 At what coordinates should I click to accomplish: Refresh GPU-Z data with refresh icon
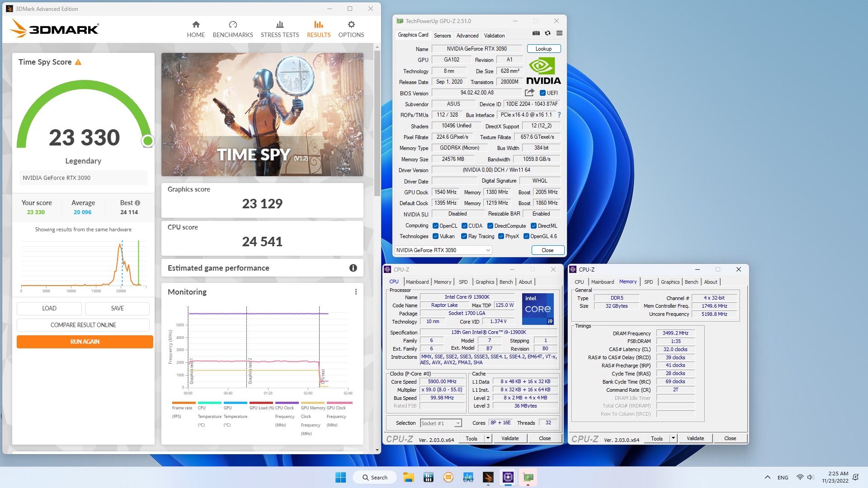[548, 33]
